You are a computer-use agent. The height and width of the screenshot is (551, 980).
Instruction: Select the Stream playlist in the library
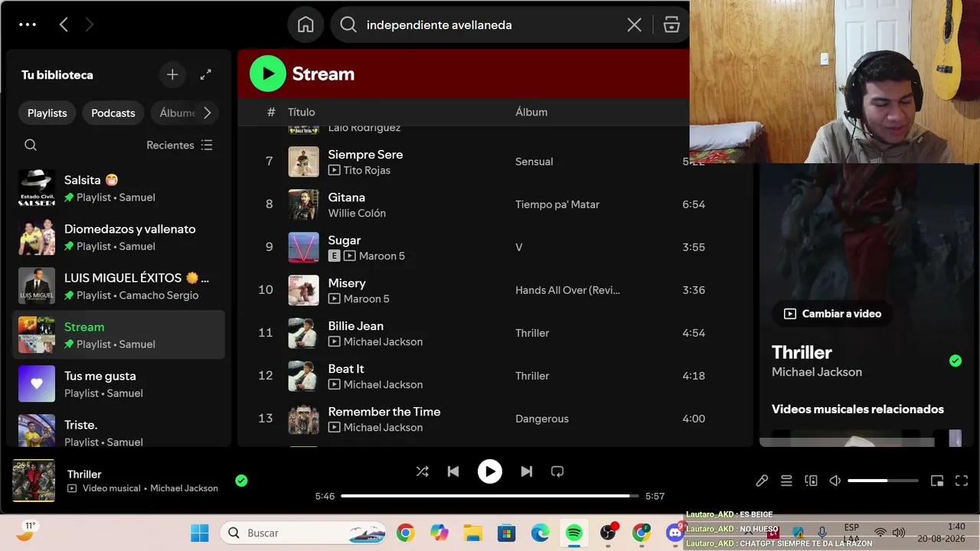click(119, 335)
